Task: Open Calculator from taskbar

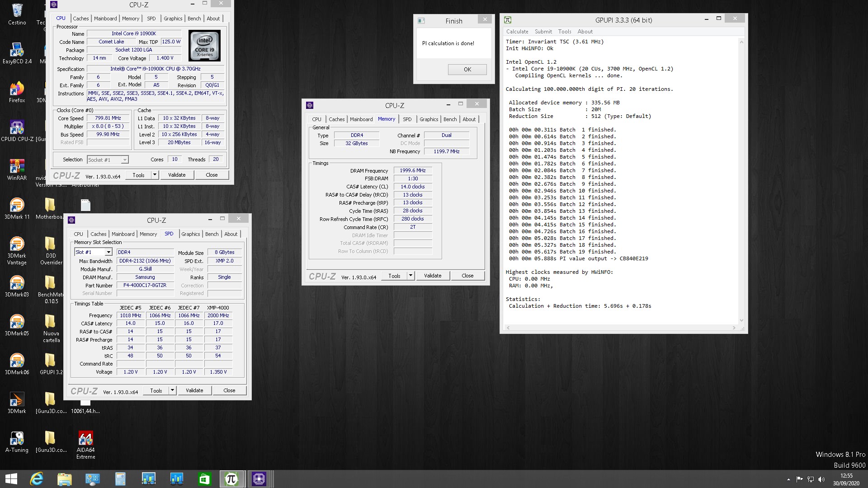Action: point(120,479)
